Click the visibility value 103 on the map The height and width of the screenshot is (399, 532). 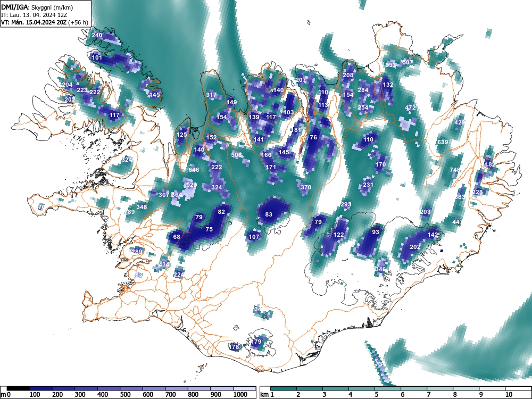click(289, 112)
